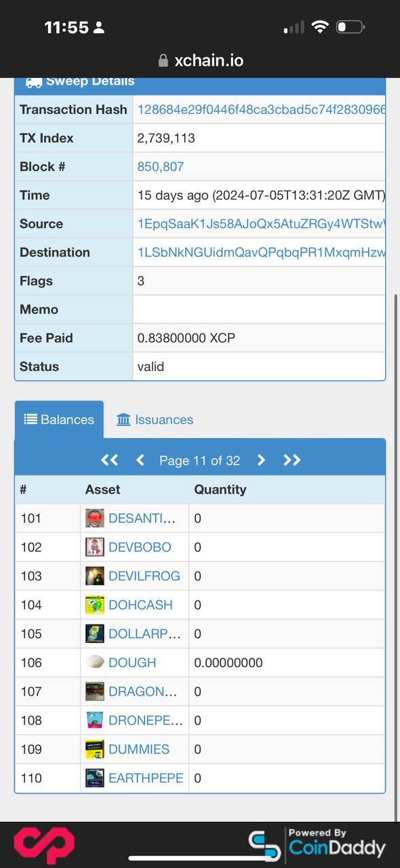The height and width of the screenshot is (868, 400).
Task: Jump to the last balances page
Action: click(x=292, y=460)
